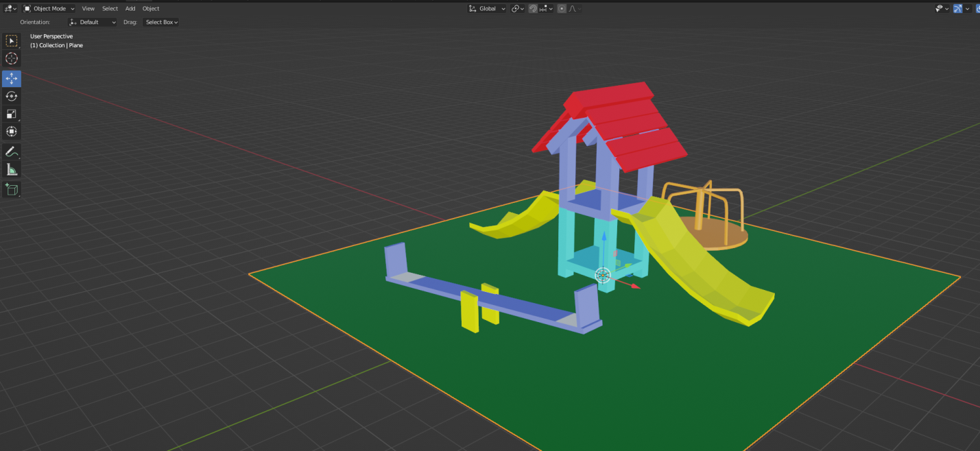The width and height of the screenshot is (980, 451).
Task: Open the Orientation Default dropdown
Action: pyautogui.click(x=93, y=23)
